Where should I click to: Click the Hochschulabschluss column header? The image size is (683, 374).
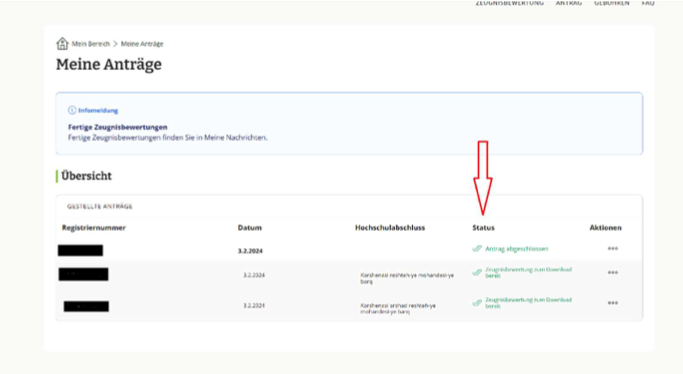pos(390,228)
